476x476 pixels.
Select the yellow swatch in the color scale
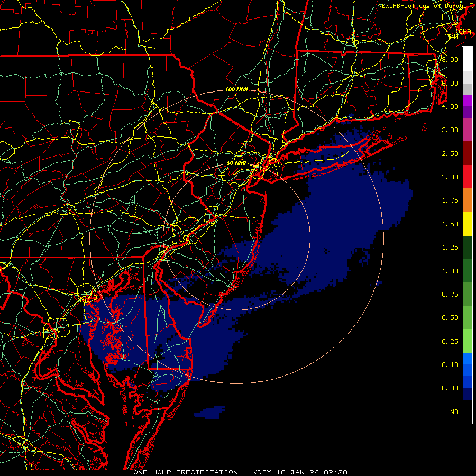tap(467, 224)
